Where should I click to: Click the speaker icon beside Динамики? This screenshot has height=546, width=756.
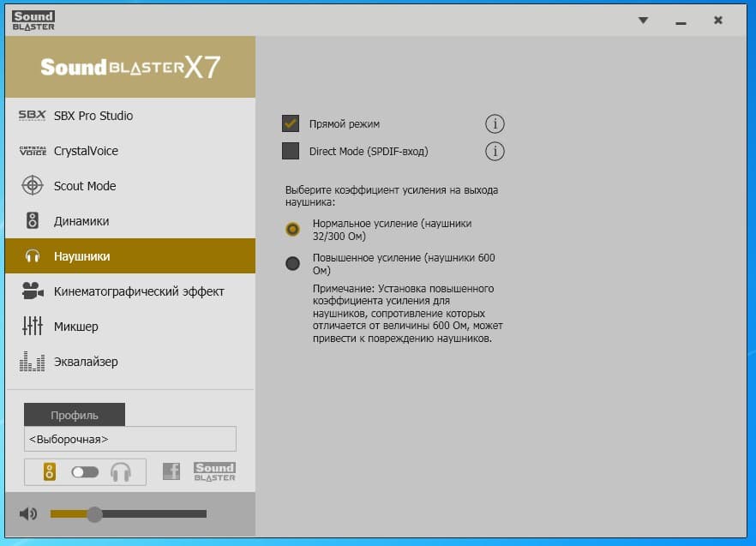(33, 221)
